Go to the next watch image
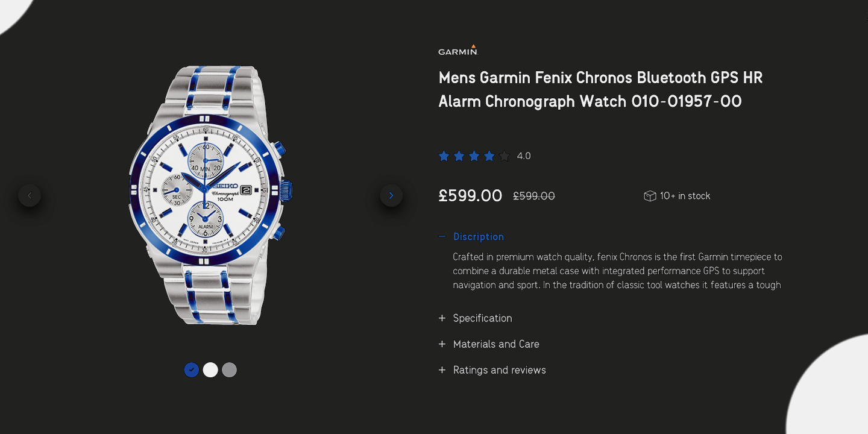The height and width of the screenshot is (434, 868). coord(391,195)
